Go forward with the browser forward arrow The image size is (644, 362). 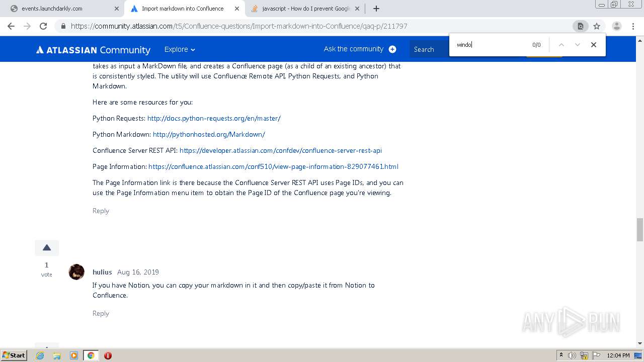click(x=27, y=26)
